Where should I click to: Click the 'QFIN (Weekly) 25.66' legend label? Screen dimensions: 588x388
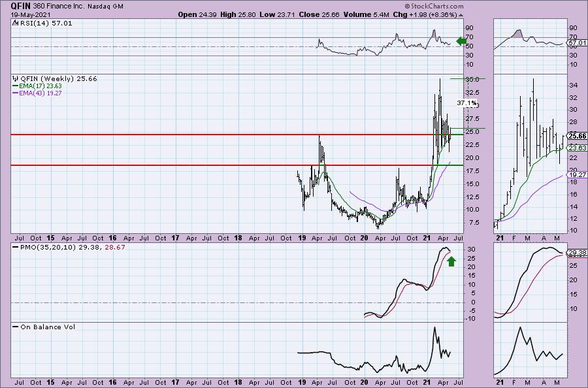59,79
